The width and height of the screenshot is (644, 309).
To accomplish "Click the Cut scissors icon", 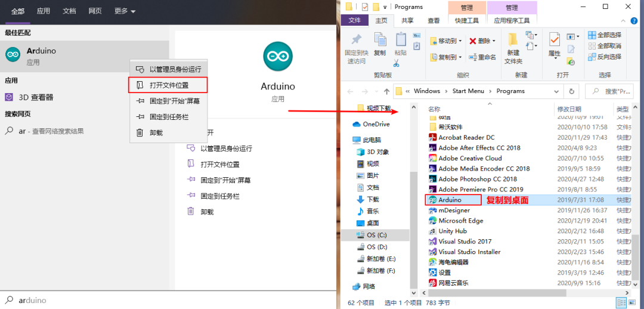I will click(x=397, y=63).
